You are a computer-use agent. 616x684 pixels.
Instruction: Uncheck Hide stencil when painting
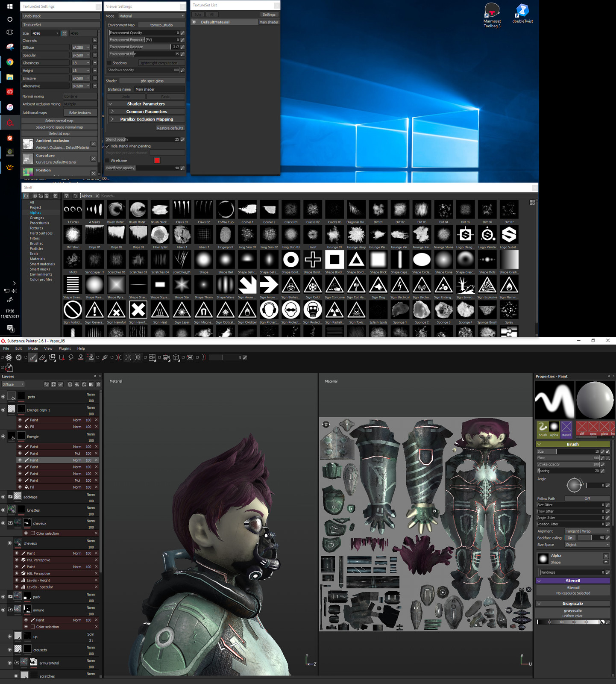click(x=108, y=146)
